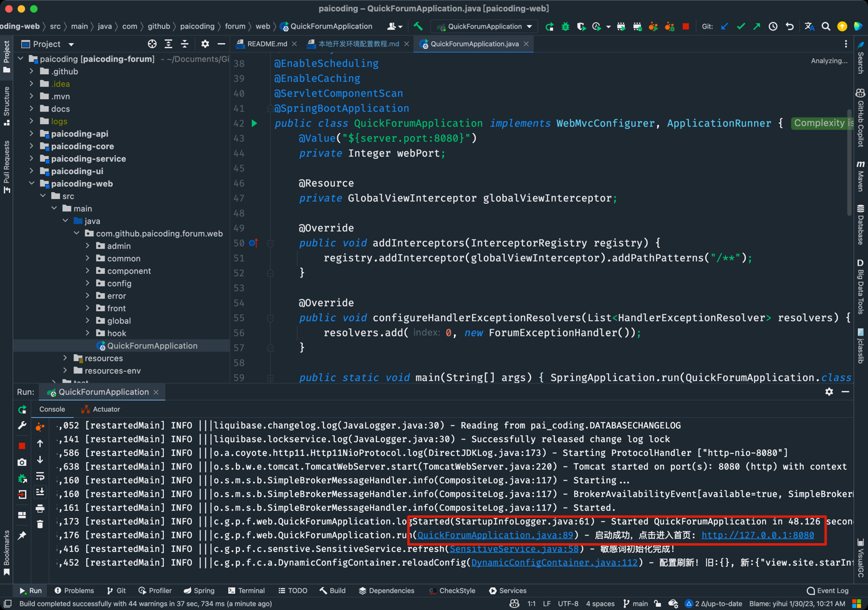Select the Run with Coverage icon
The height and width of the screenshot is (610, 868).
(x=582, y=26)
